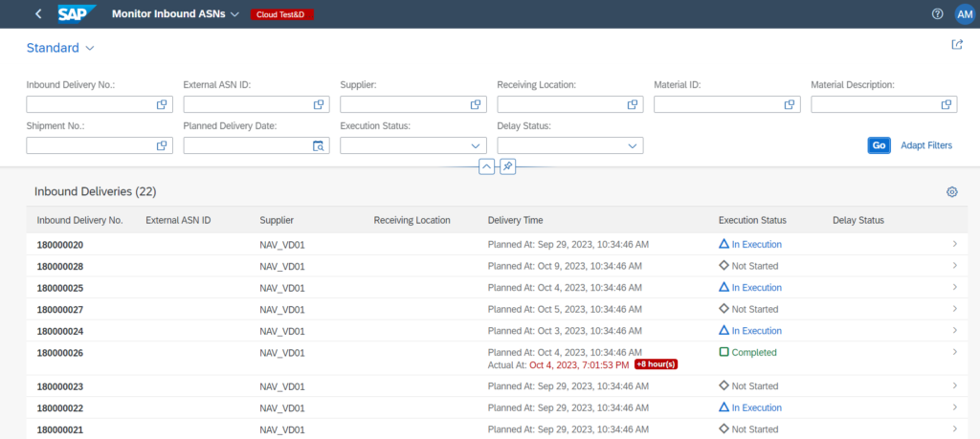Click the share export icon
980x439 pixels.
tap(956, 45)
